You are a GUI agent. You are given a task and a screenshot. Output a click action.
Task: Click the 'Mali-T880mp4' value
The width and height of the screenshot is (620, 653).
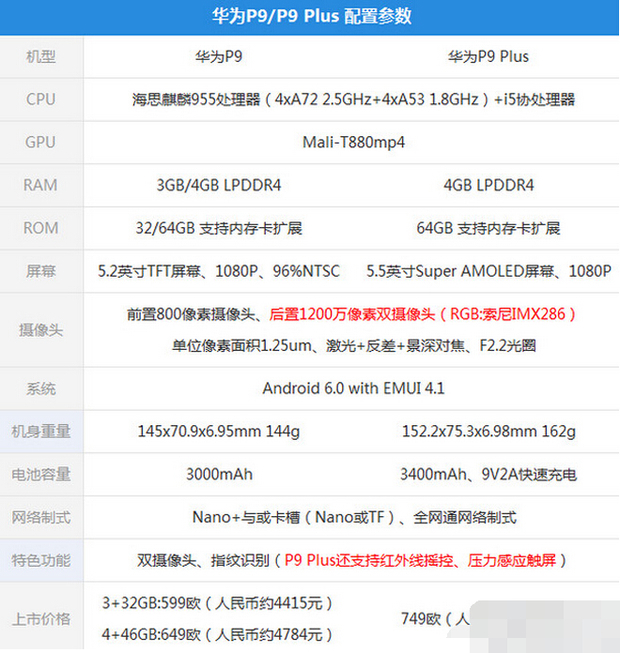[x=354, y=142]
